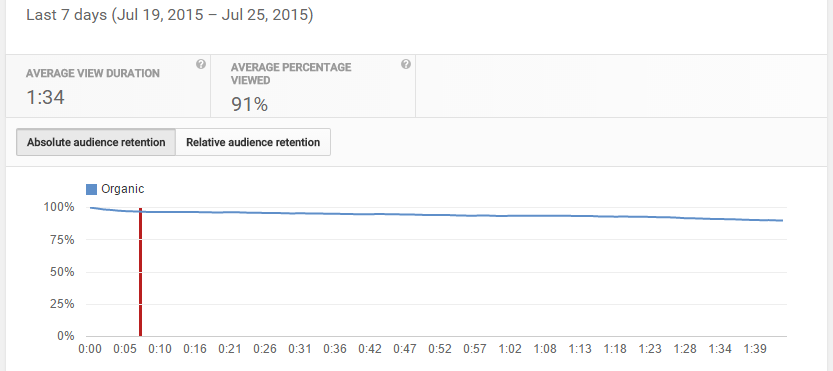Click the help icon beside Average Percentage Viewed

coord(406,64)
